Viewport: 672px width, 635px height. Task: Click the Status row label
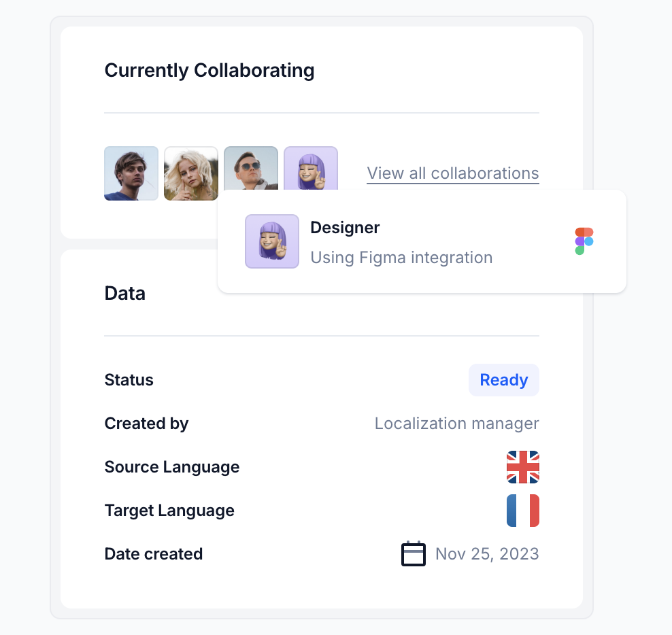point(129,380)
